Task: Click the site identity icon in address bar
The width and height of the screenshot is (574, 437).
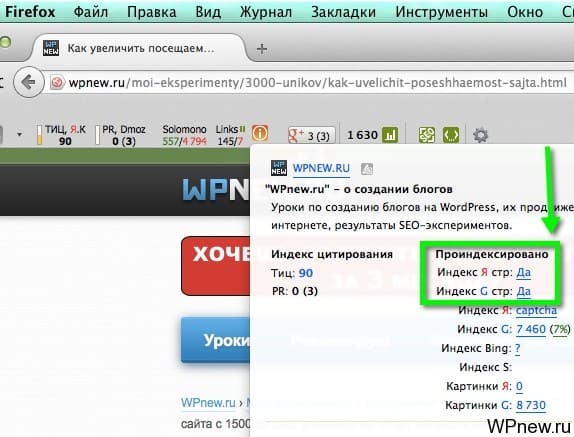Action: [57, 82]
